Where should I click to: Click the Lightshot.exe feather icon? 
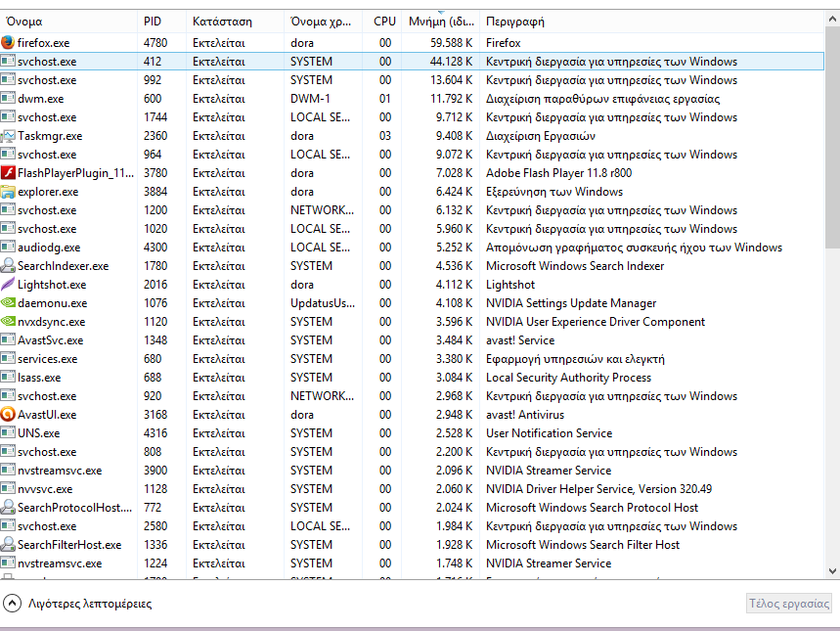pos(8,284)
